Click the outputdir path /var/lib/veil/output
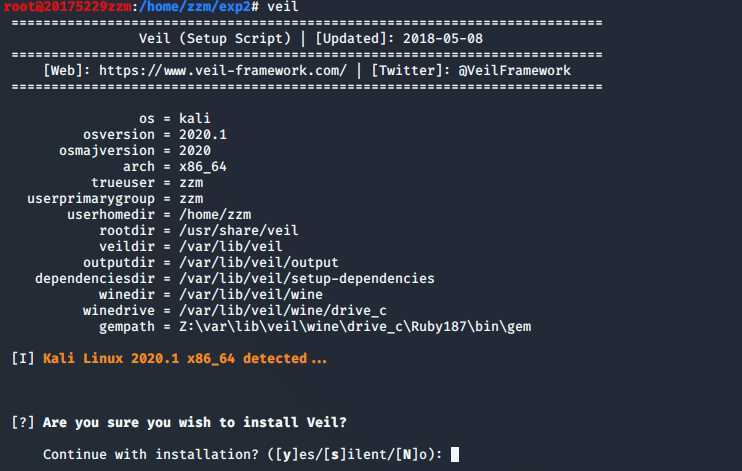The width and height of the screenshot is (742, 471). coord(259,263)
